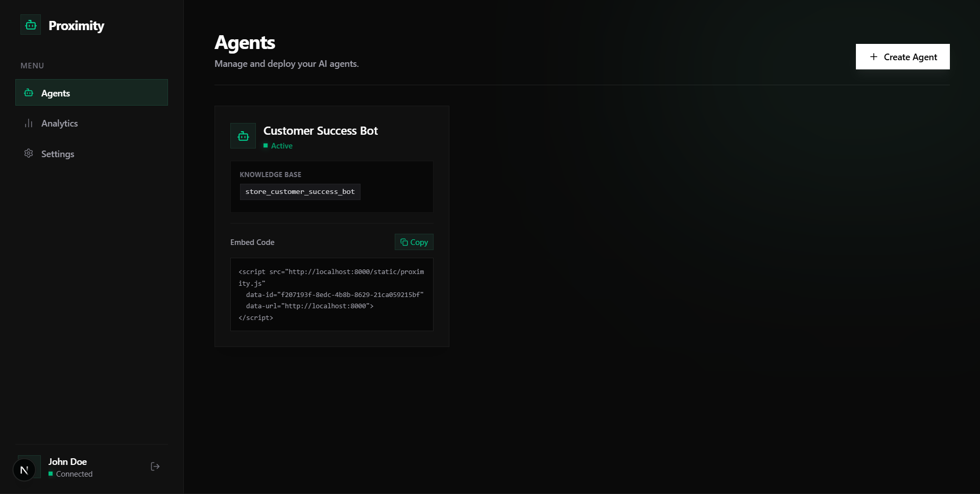Open the Customer Success Bot title
Viewport: 980px width, 494px height.
320,131
